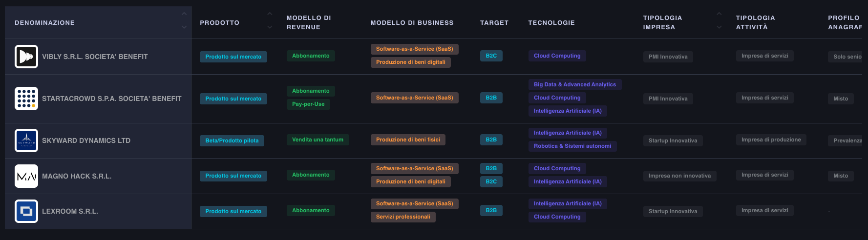868x240 pixels.
Task: Open the MAGNO HACK logo icon
Action: [26, 176]
